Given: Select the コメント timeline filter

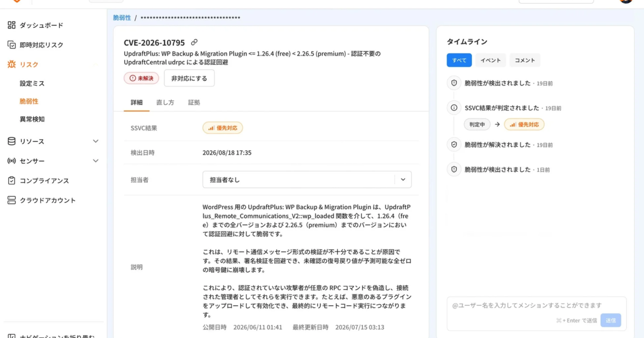Looking at the screenshot, I should tap(525, 60).
